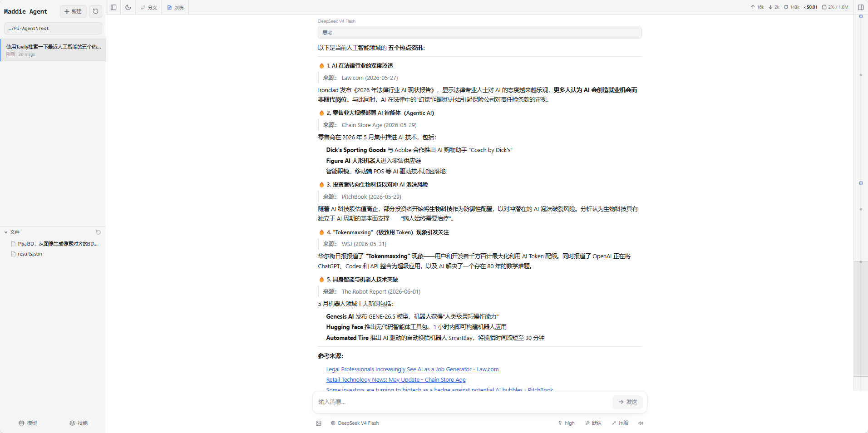Click the 发送 send button
The width and height of the screenshot is (868, 433).
click(x=627, y=402)
